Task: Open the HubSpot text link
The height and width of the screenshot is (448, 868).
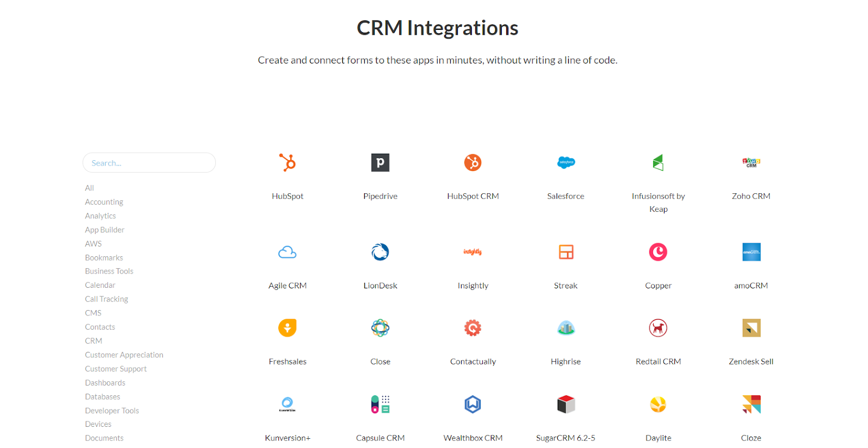Action: 288,197
